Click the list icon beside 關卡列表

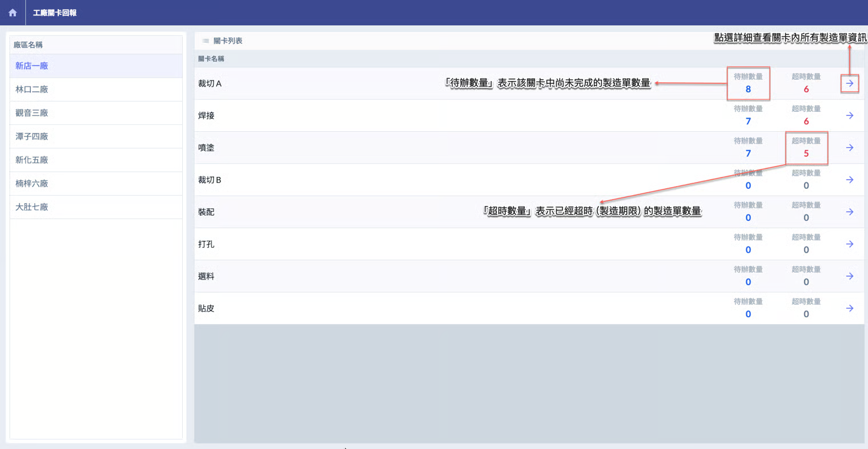click(x=206, y=41)
